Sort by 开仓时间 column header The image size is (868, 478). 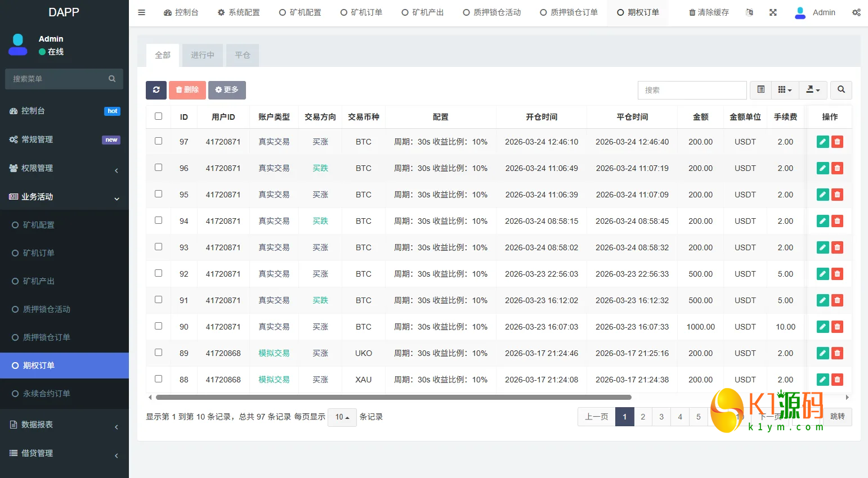coord(542,117)
